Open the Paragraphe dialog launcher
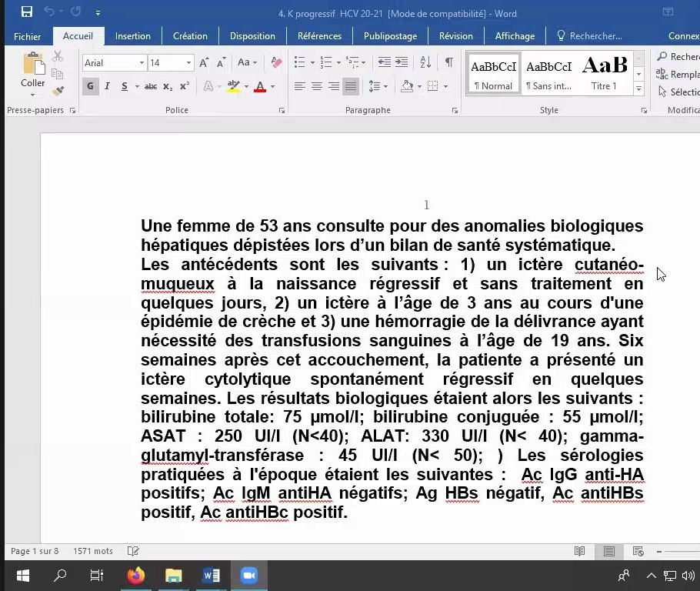Screen dimensions: 700x591 click(x=455, y=110)
